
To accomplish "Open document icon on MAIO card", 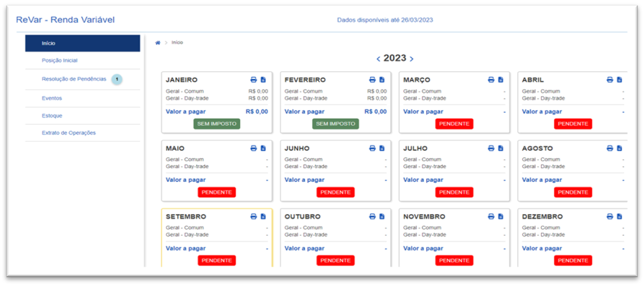I will point(263,148).
